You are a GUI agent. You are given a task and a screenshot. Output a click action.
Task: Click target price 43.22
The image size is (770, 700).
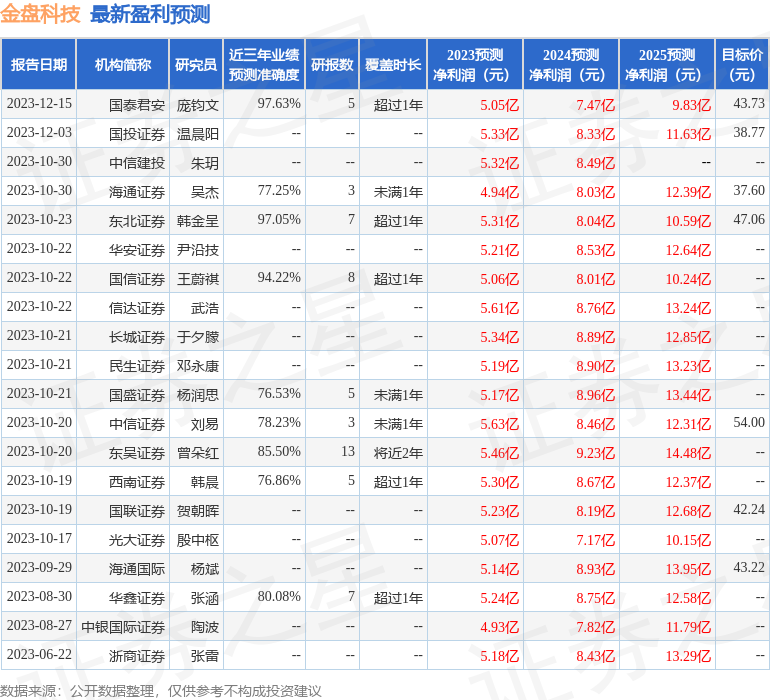[x=749, y=567]
